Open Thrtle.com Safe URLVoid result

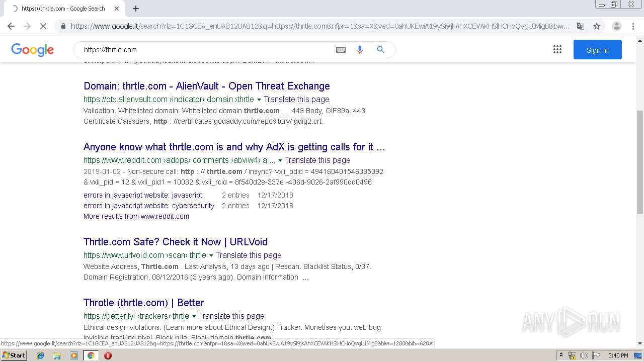176,242
